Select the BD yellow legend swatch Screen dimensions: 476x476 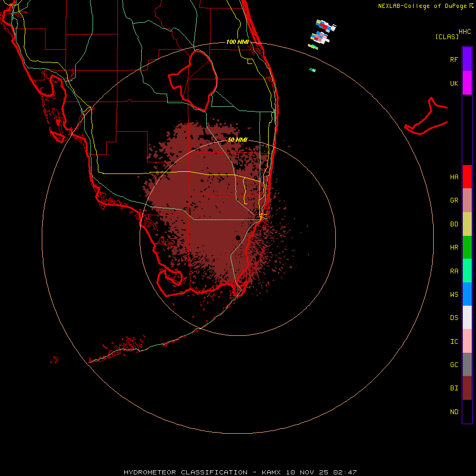click(x=467, y=224)
